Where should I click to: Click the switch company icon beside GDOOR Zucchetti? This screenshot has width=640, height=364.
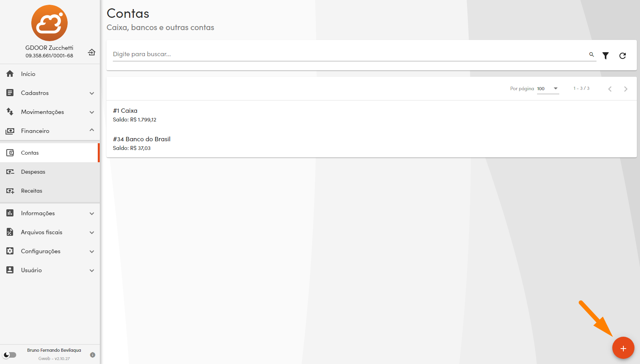[x=92, y=52]
